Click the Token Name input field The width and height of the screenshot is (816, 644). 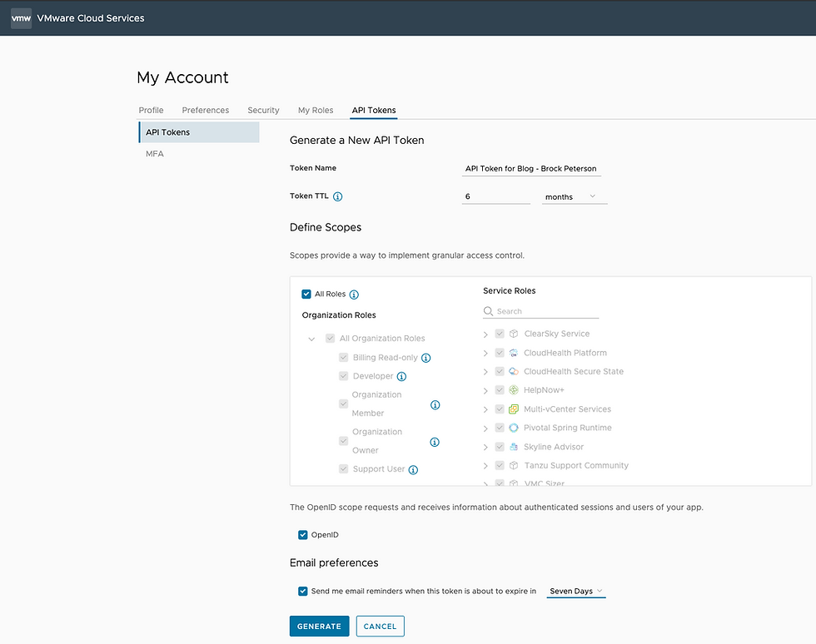pos(531,169)
